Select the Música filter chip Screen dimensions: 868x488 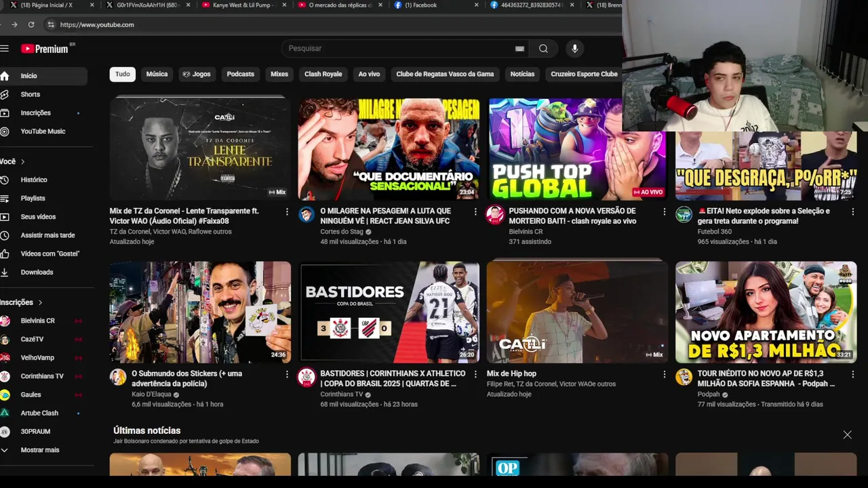click(x=157, y=74)
